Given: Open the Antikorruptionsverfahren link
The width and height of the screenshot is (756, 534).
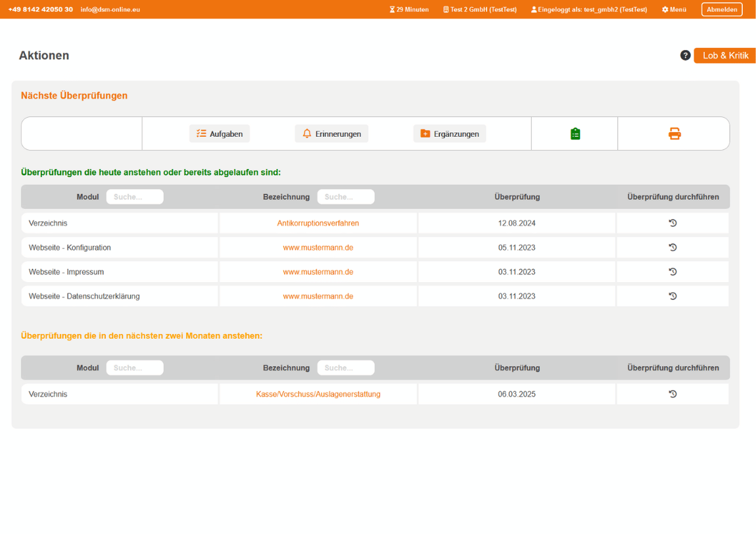Looking at the screenshot, I should (318, 223).
